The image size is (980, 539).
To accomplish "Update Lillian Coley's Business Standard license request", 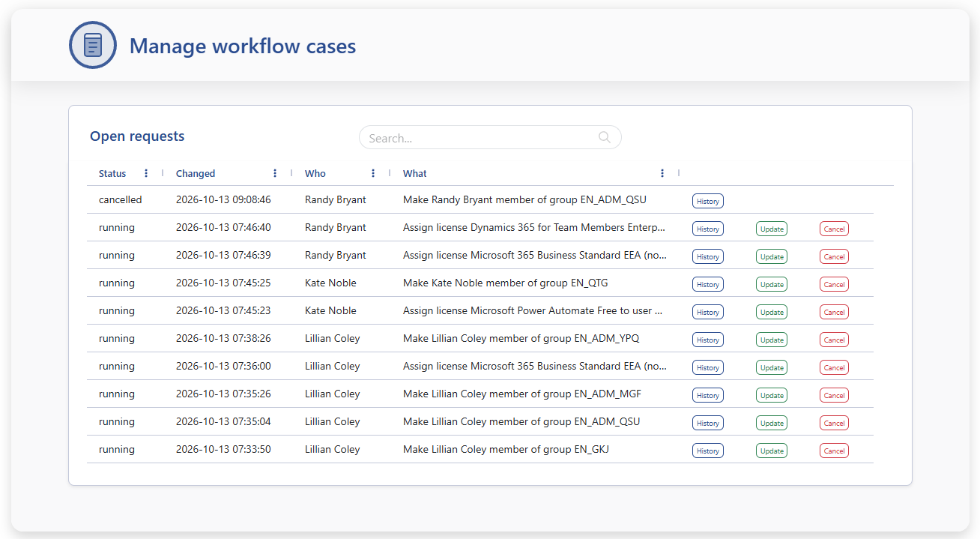I will pos(772,367).
